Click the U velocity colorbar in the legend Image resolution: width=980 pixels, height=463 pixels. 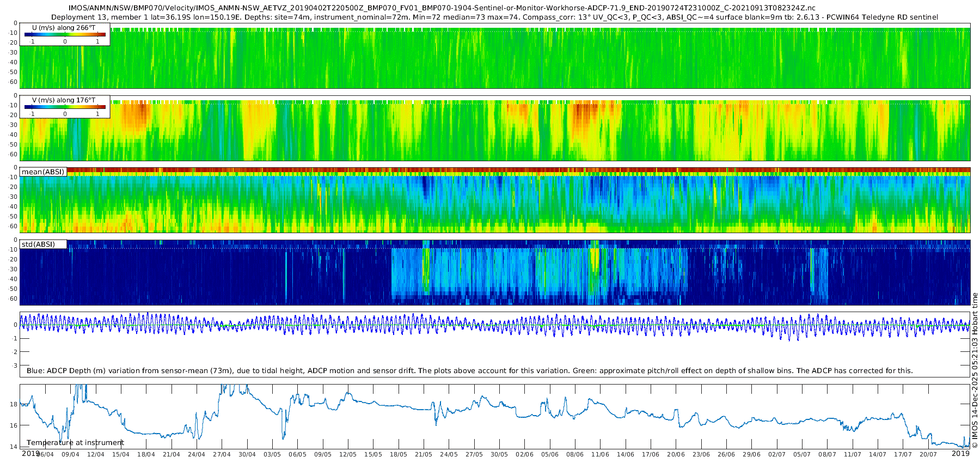pos(65,35)
